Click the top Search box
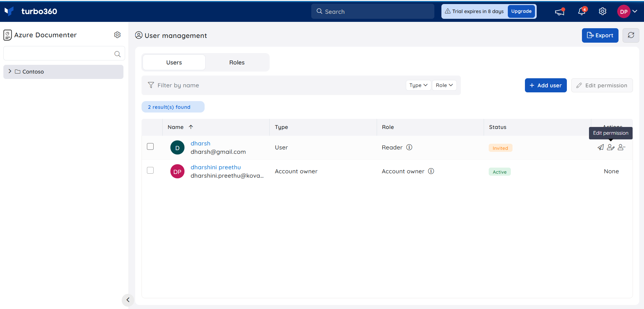This screenshot has width=644, height=309. tap(373, 11)
